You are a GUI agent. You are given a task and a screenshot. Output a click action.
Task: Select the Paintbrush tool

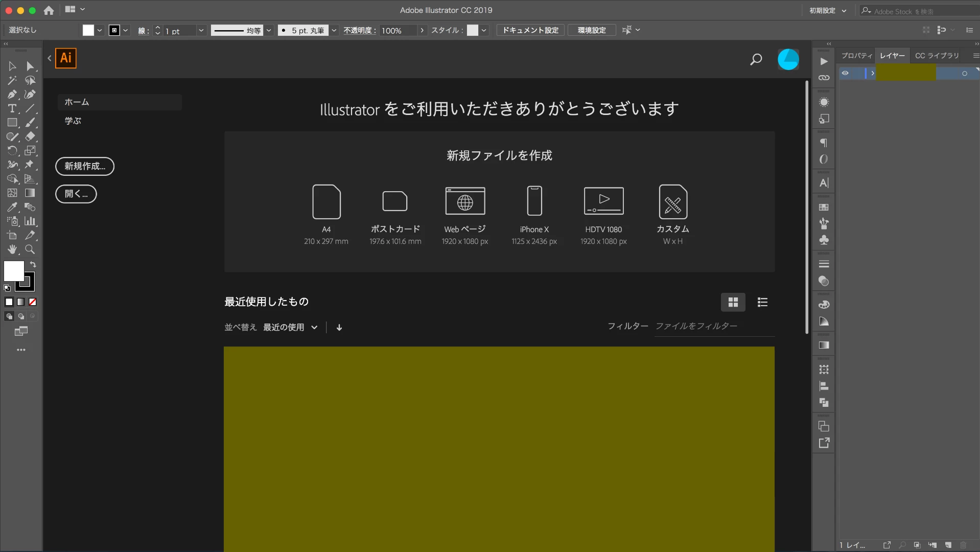(x=30, y=123)
